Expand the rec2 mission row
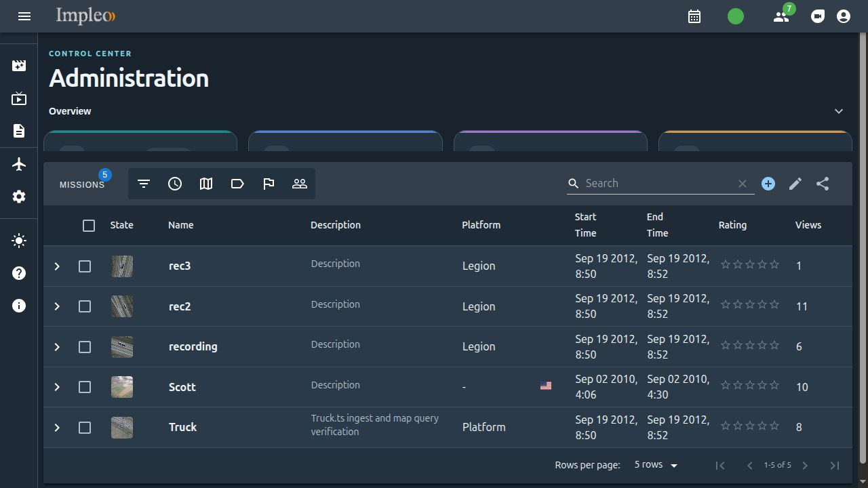 pos(57,306)
